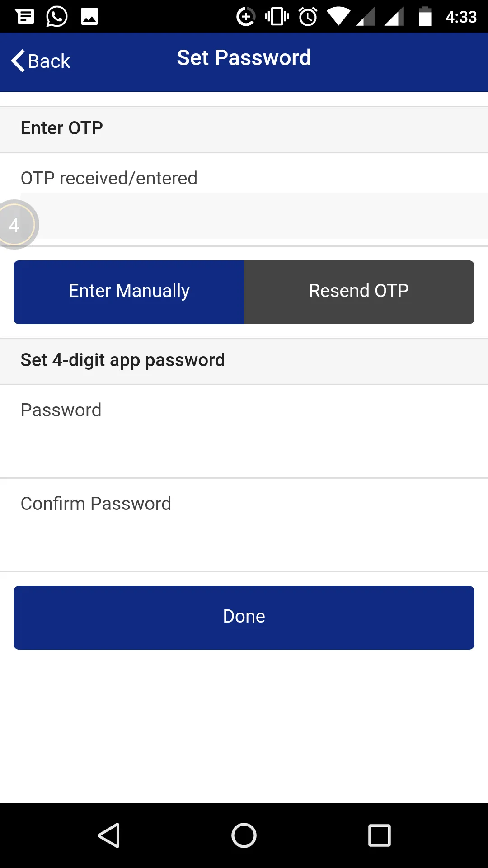Tap the data saver status icon
The height and width of the screenshot is (868, 488).
246,17
